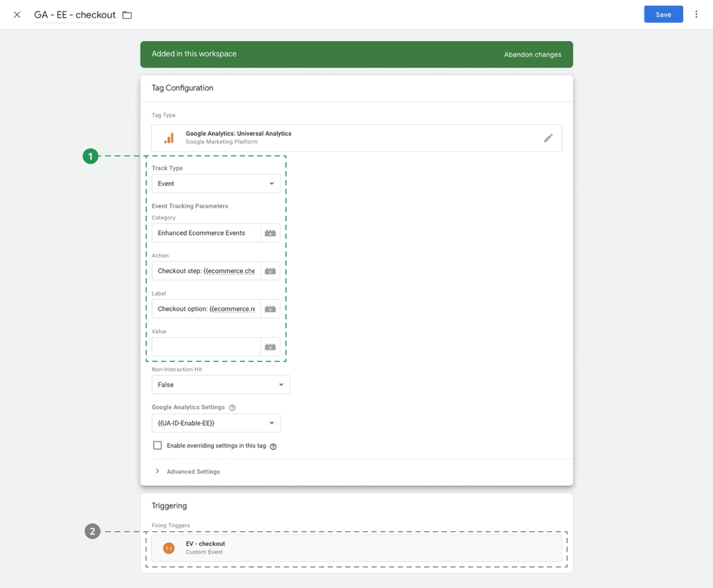Click the Triggering section heading
Viewport: 713px width, 588px height.
[x=169, y=506]
